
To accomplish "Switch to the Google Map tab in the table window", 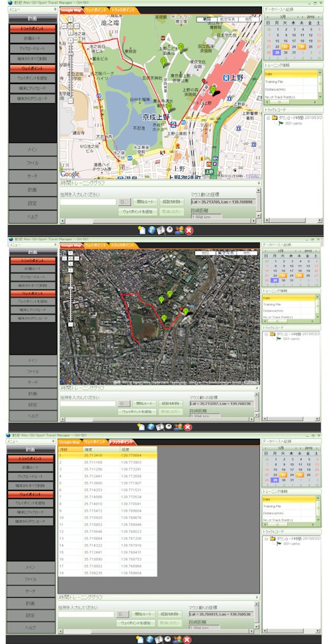I will pos(69,442).
